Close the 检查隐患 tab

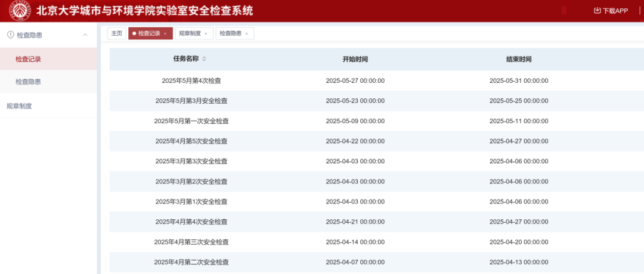(246, 34)
